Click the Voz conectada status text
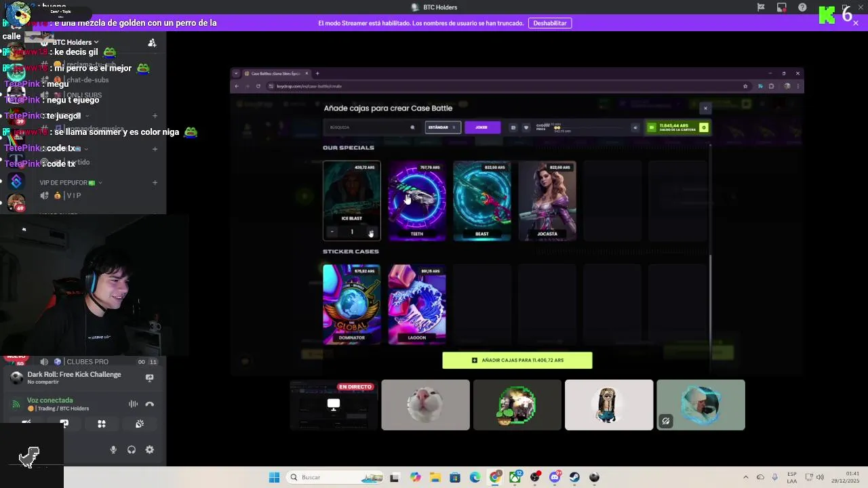 (50, 401)
